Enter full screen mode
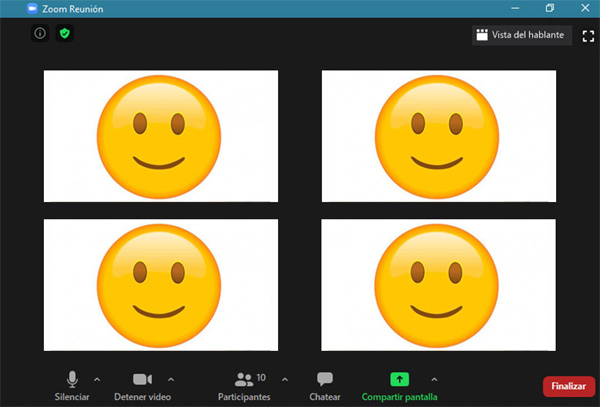The height and width of the screenshot is (407, 600). pyautogui.click(x=588, y=36)
